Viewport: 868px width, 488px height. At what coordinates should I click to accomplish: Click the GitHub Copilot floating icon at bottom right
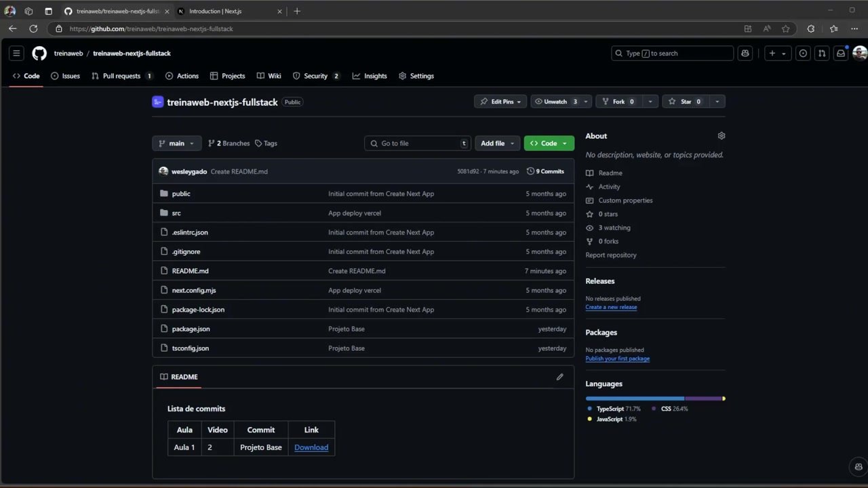tap(857, 467)
